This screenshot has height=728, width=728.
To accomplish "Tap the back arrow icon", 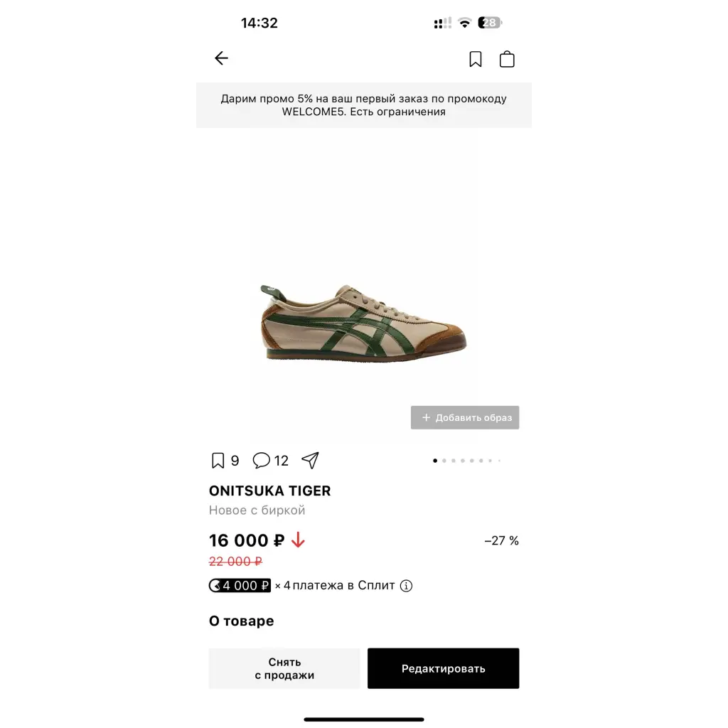I will point(222,58).
